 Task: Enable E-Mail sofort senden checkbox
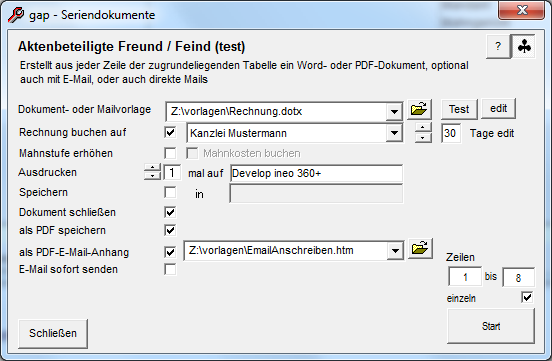(170, 269)
